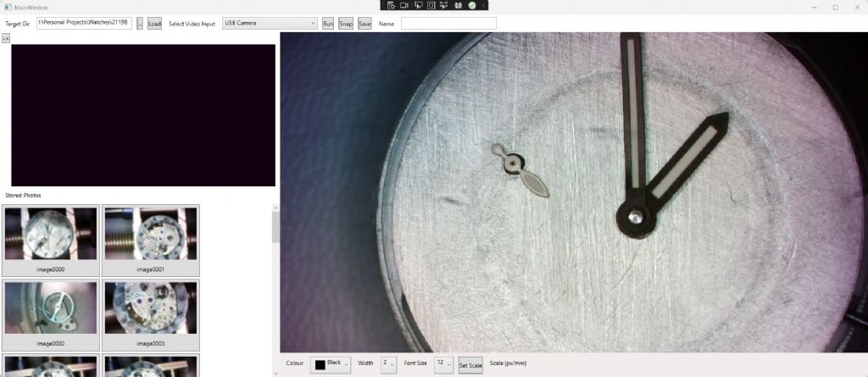This screenshot has height=377, width=868.
Task: Click the Save button
Action: tap(364, 23)
